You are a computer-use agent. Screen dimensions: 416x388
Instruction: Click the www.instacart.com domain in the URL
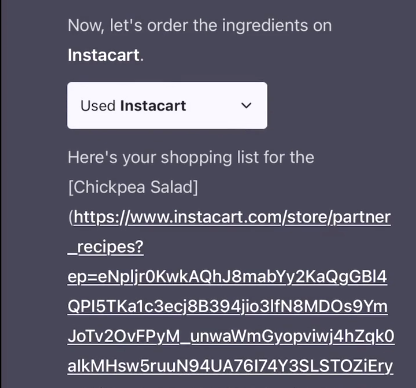pos(205,217)
